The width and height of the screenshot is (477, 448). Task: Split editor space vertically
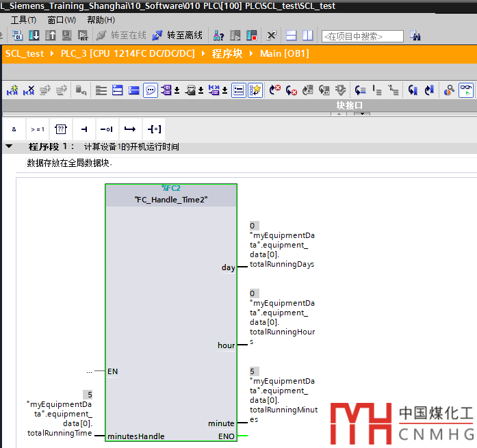click(x=307, y=36)
